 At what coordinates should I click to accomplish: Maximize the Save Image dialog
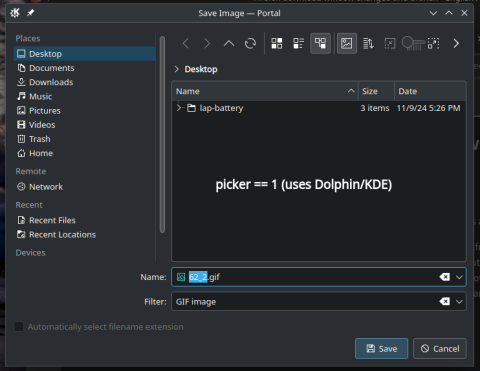449,13
